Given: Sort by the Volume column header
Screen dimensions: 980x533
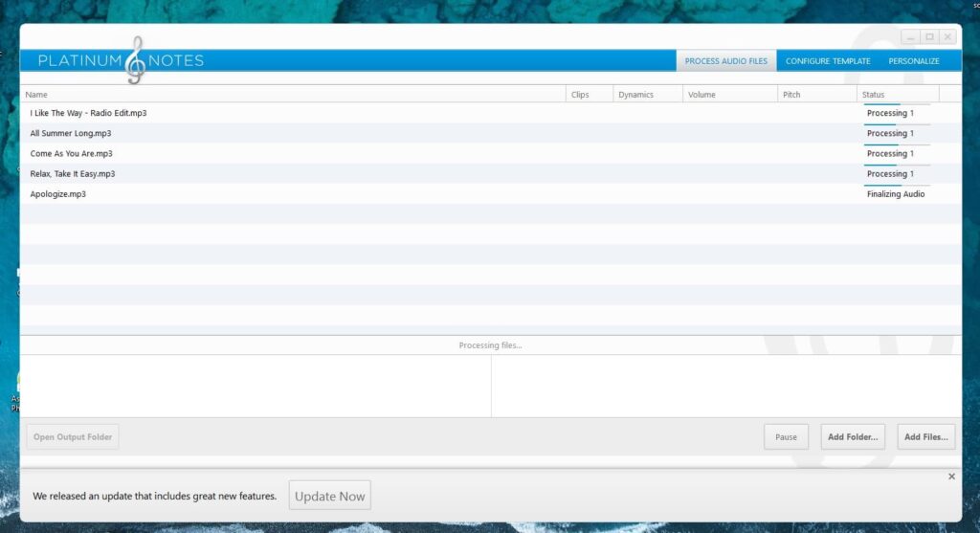Looking at the screenshot, I should pos(729,95).
